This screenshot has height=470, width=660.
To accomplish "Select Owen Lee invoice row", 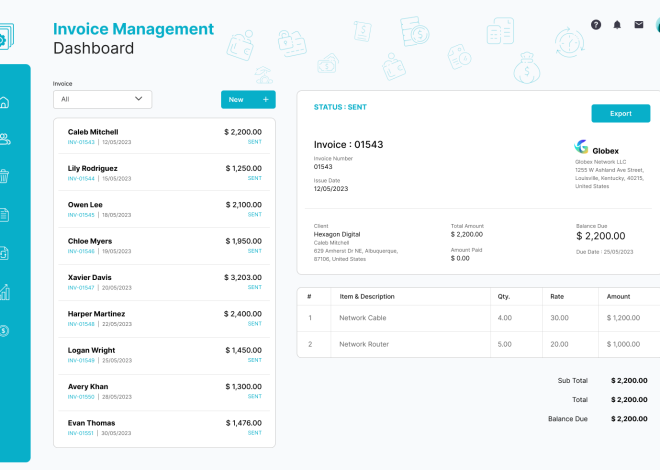I will tap(165, 209).
